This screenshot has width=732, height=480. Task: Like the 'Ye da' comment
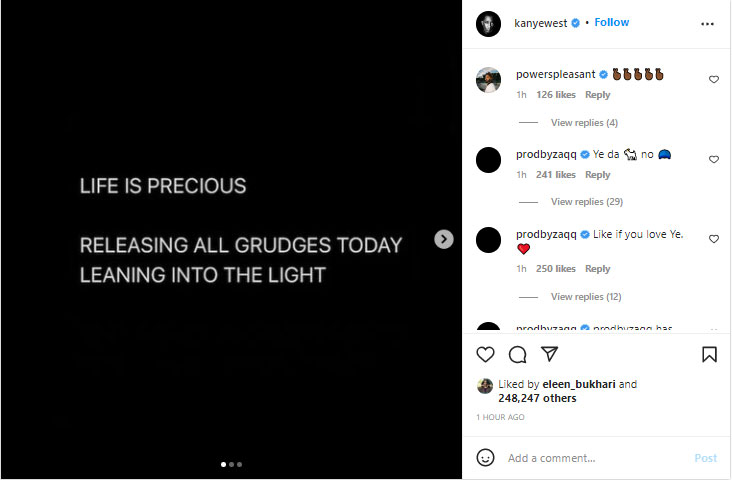pos(713,159)
